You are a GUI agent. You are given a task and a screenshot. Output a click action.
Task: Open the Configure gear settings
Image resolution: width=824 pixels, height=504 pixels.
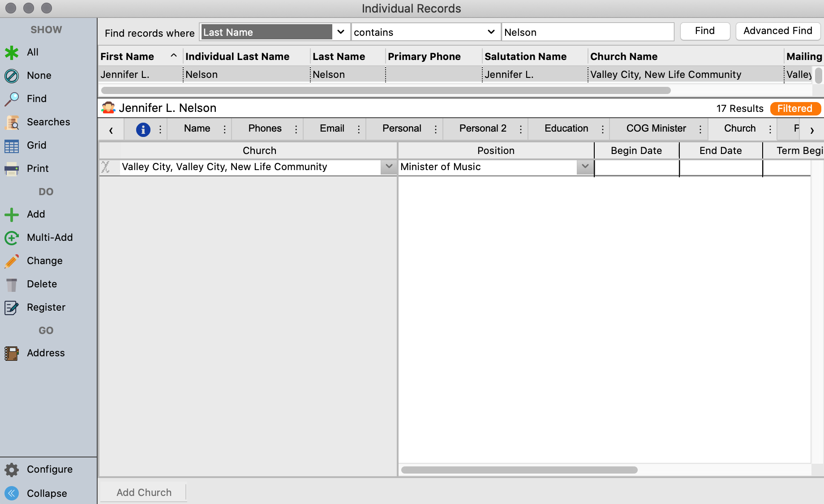tap(12, 470)
